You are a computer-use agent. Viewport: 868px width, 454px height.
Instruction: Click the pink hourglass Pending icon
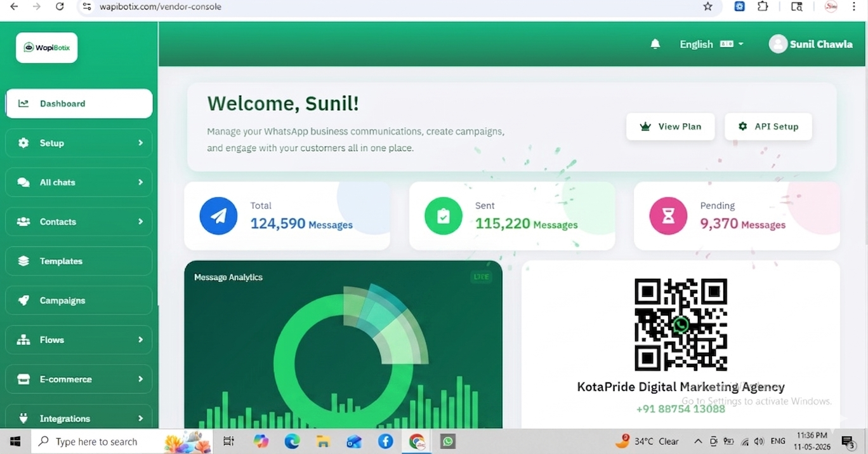click(x=668, y=216)
